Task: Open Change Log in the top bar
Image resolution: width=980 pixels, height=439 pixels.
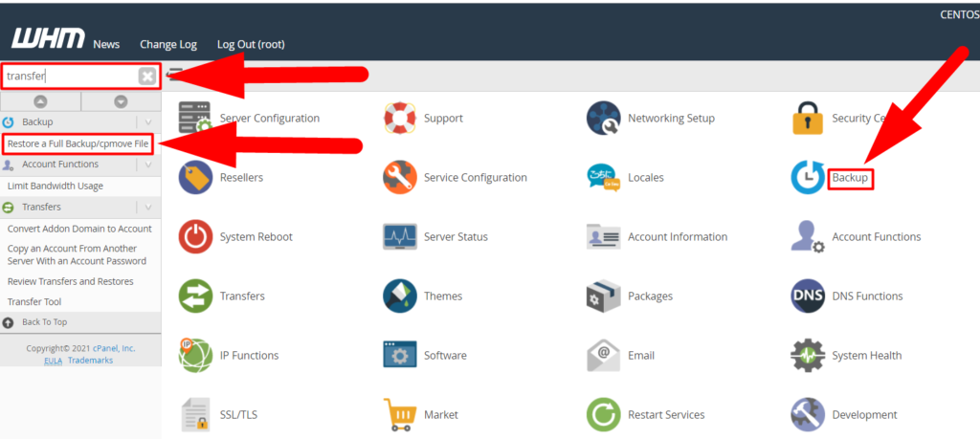Action: [168, 44]
